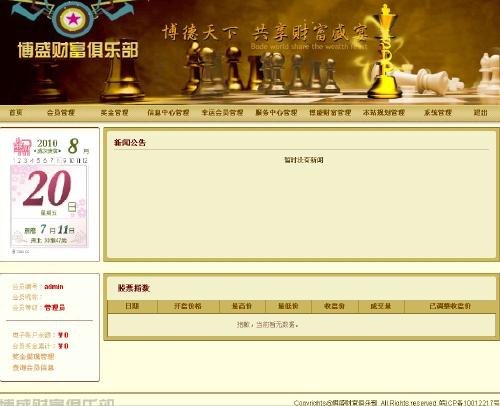Click the 成交量 column header
The width and height of the screenshot is (500, 406).
(381, 306)
